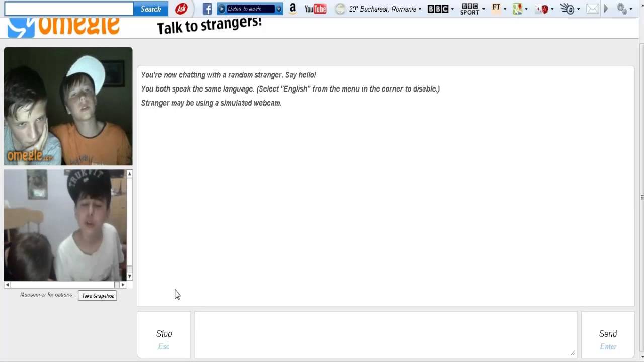644x362 pixels.
Task: Open the YouTube toolbar icon
Action: (x=315, y=9)
